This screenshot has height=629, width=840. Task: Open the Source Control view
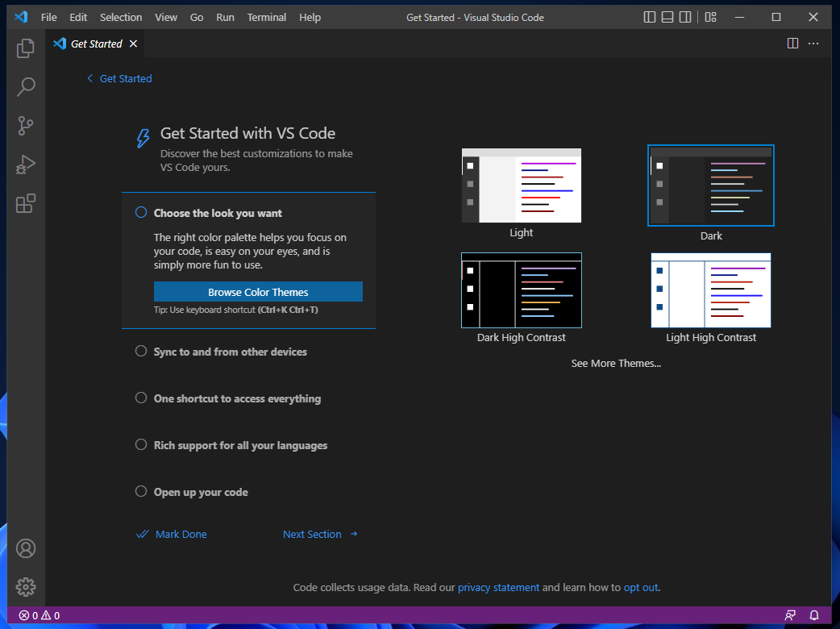(25, 126)
